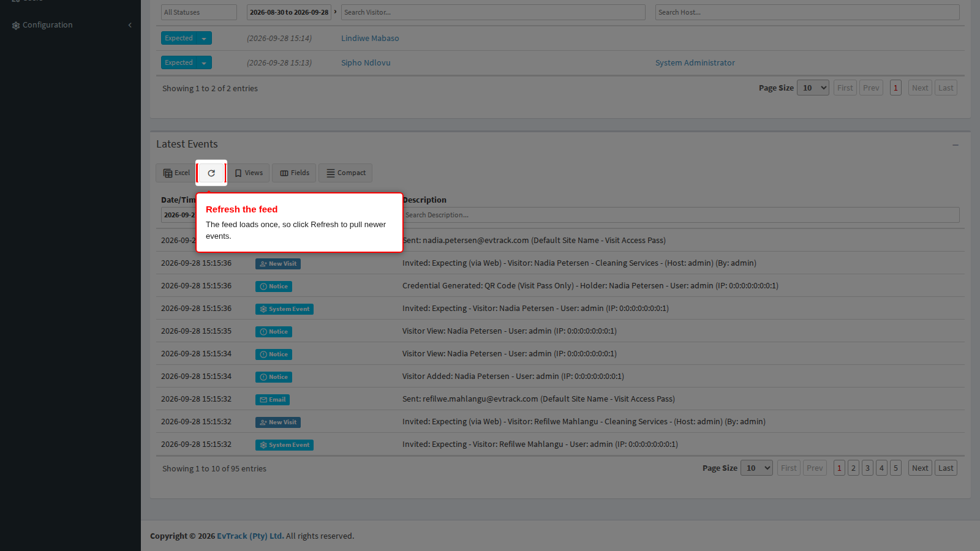
Task: Go to events page 5
Action: point(895,468)
